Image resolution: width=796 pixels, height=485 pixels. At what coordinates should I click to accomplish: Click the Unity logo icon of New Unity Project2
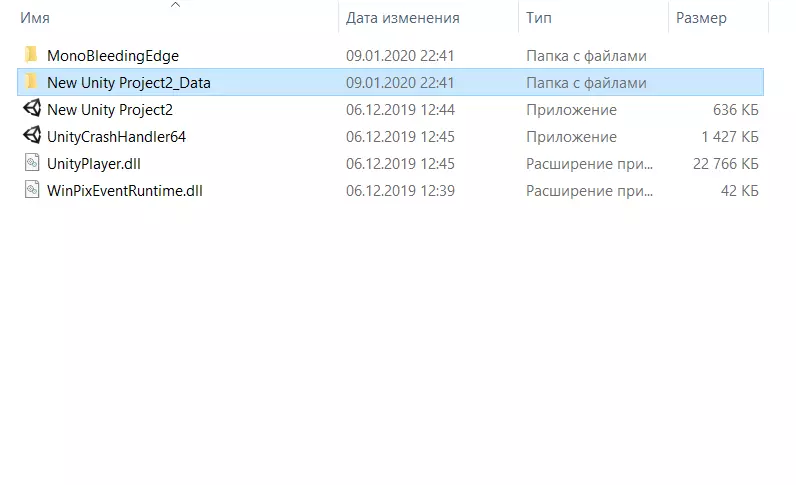[x=32, y=108]
